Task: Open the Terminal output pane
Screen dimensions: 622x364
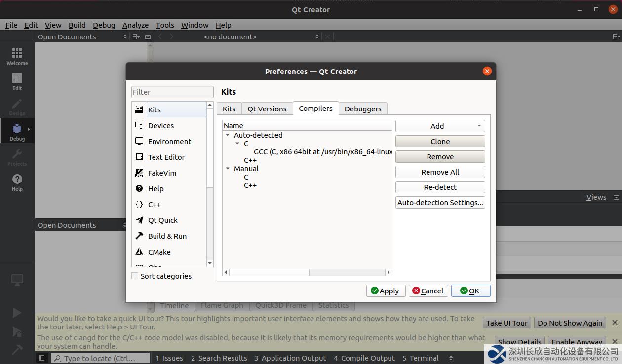Action: point(421,358)
